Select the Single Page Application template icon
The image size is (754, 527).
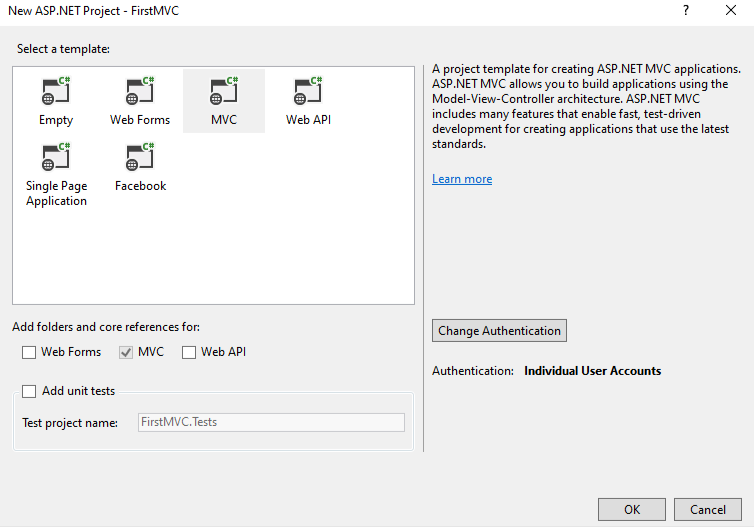56,157
